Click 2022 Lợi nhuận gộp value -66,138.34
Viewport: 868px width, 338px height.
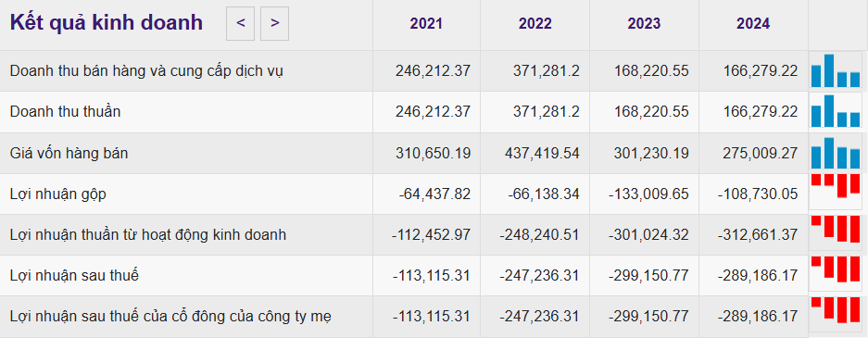tap(542, 194)
